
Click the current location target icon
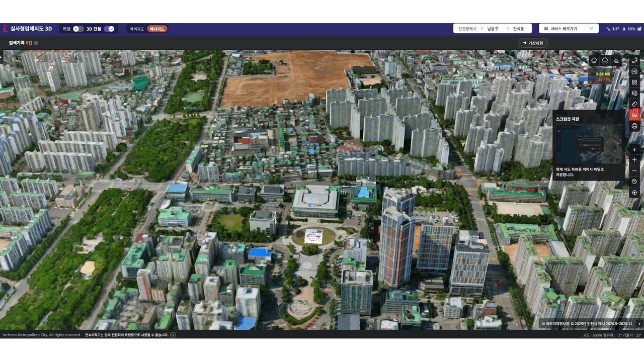pos(634,193)
